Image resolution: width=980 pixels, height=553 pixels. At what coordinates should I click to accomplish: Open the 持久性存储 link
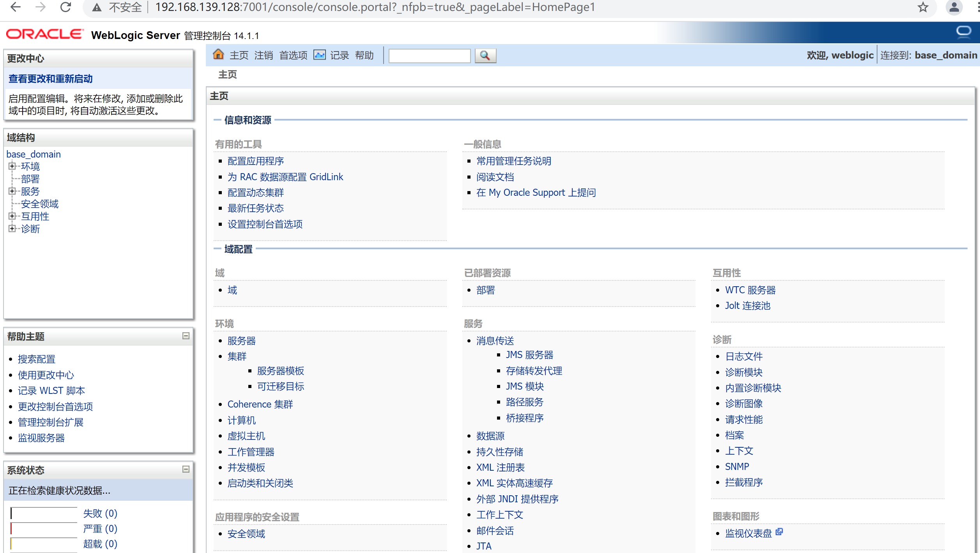tap(500, 452)
